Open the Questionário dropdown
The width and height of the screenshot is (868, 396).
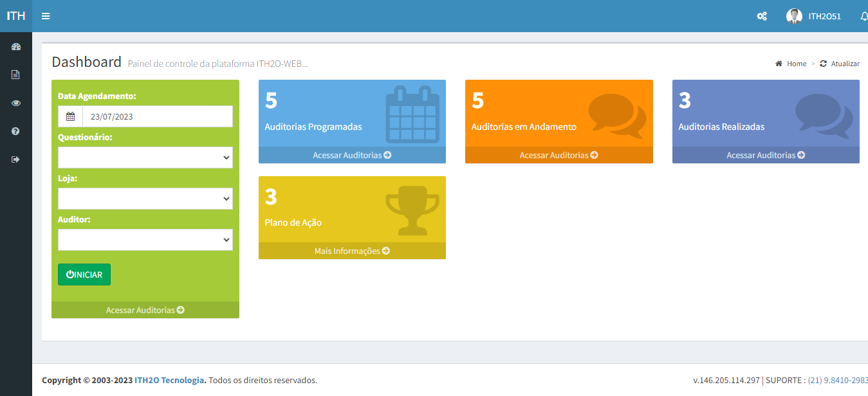pyautogui.click(x=145, y=157)
